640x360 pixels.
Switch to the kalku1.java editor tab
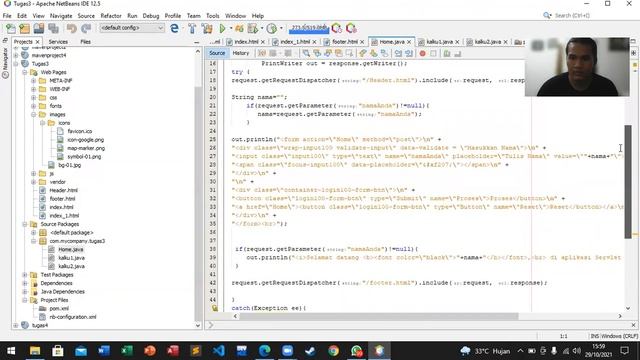(x=439, y=42)
